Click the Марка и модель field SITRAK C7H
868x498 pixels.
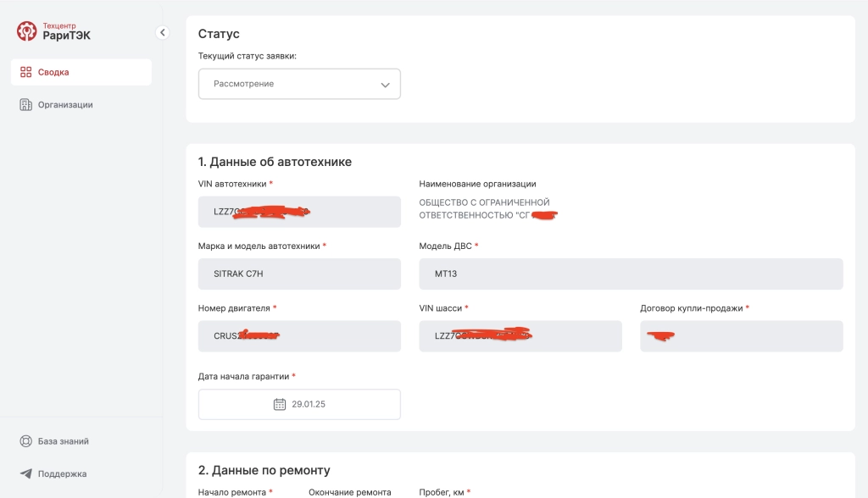point(298,274)
